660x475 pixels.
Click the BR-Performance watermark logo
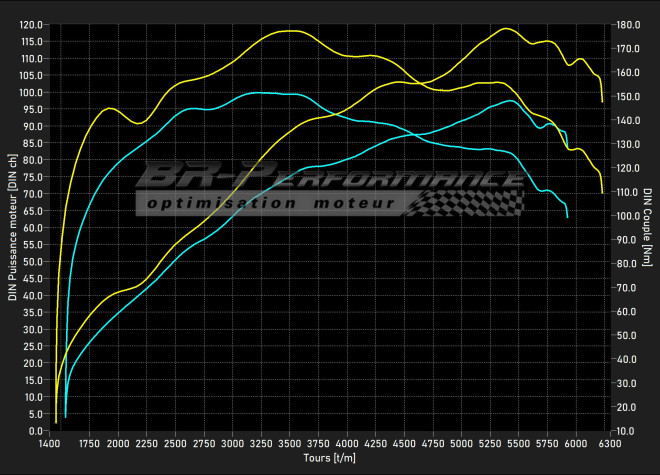[x=330, y=178]
